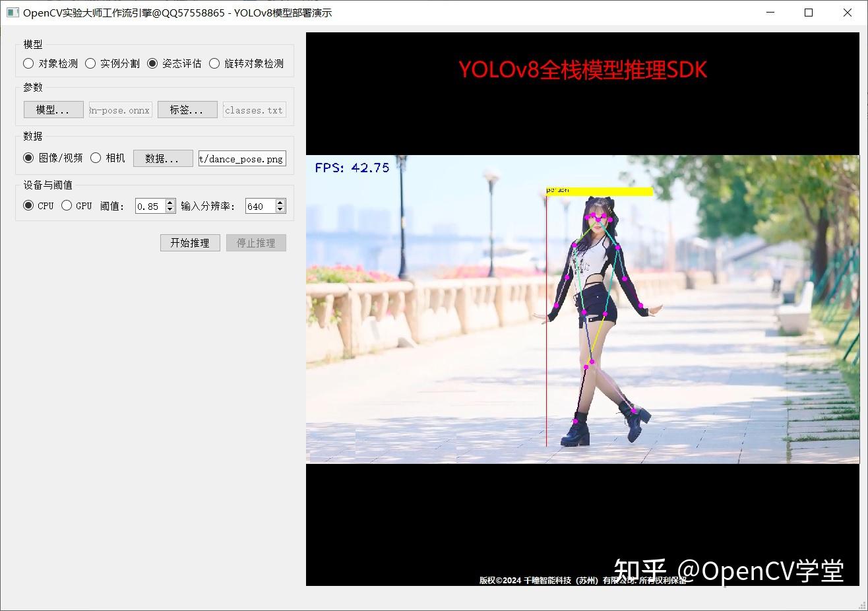Increase the 阈值 value with the up arrow
This screenshot has height=611, width=868.
point(170,202)
